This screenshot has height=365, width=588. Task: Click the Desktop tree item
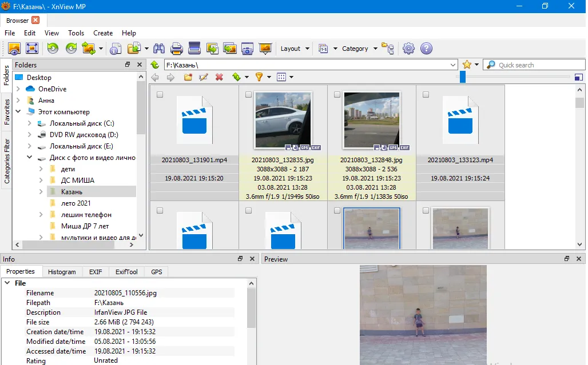[x=39, y=78]
